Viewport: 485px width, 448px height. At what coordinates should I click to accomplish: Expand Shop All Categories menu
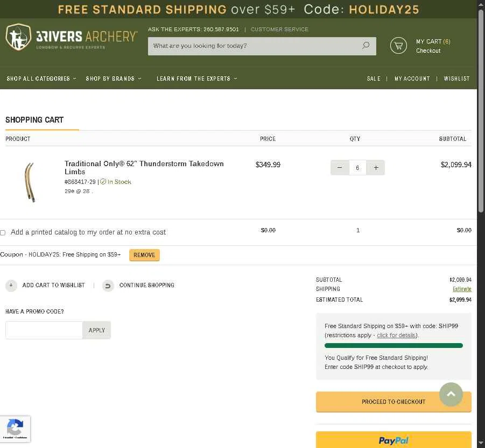41,79
